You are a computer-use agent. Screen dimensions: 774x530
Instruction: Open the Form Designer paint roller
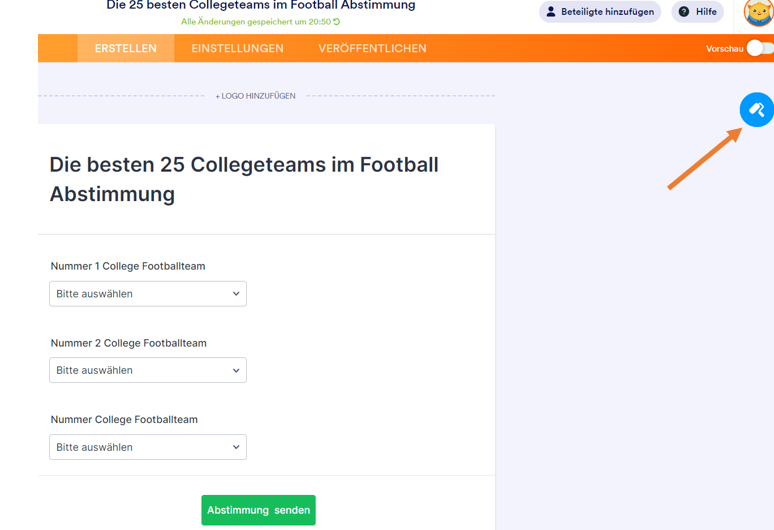[x=756, y=110]
